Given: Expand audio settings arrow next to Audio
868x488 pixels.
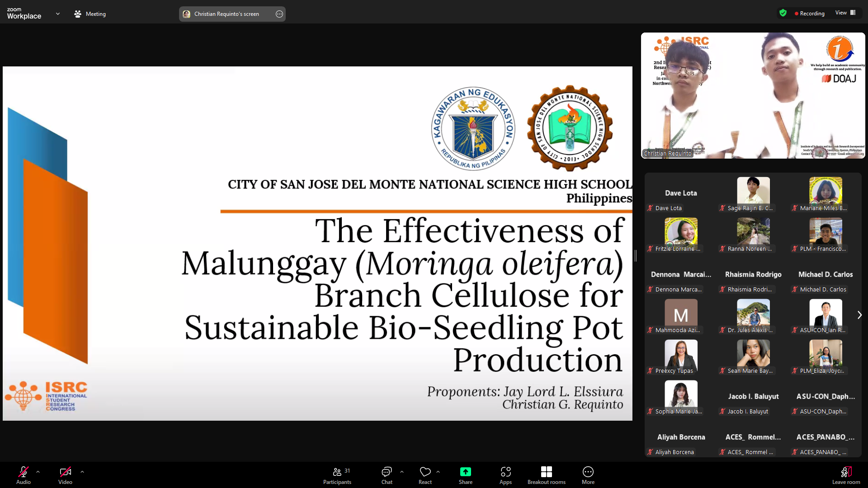Looking at the screenshot, I should (x=38, y=472).
